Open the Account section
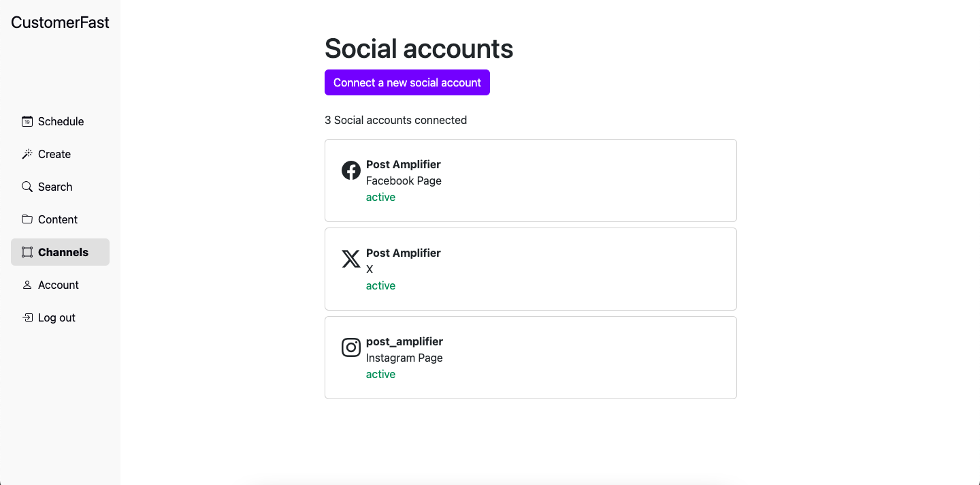The width and height of the screenshot is (980, 485). pos(59,285)
